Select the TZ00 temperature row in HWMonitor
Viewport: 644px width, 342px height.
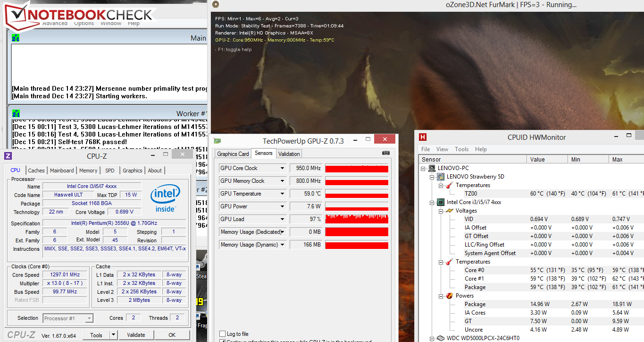(x=531, y=194)
